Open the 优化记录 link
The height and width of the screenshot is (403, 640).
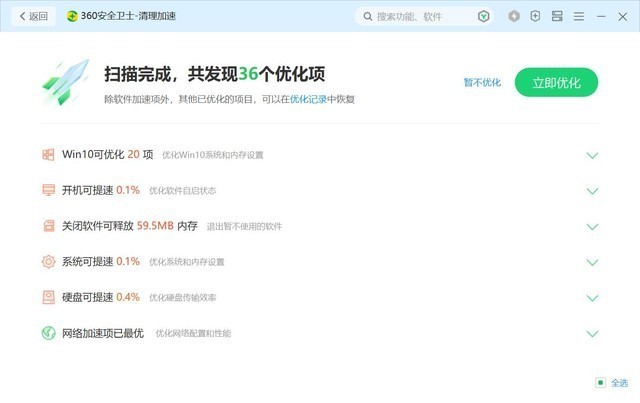(308, 99)
